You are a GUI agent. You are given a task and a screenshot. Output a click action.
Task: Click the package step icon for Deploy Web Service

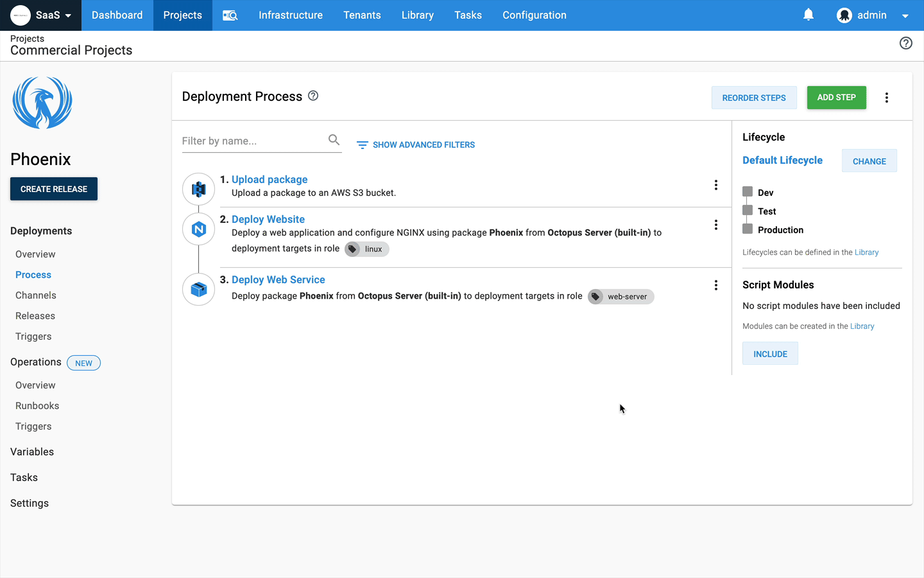[x=199, y=289]
